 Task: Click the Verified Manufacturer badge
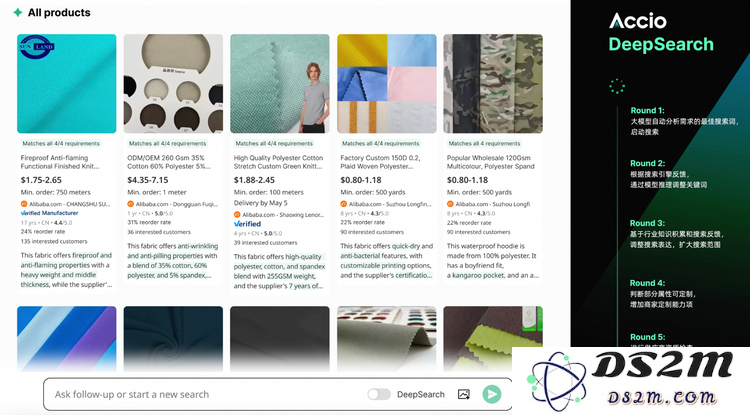pyautogui.click(x=49, y=213)
